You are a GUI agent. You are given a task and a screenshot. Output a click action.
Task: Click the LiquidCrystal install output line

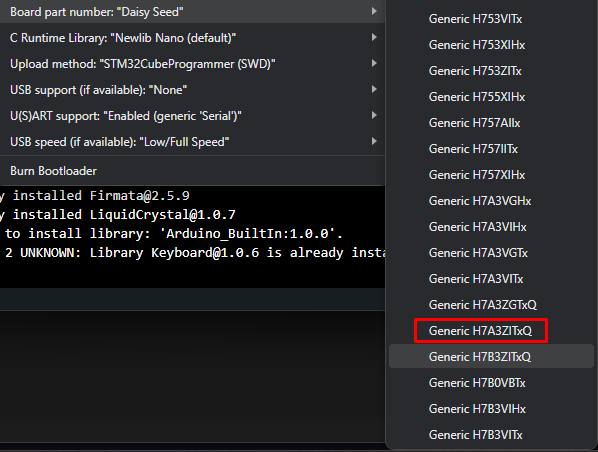pos(118,214)
